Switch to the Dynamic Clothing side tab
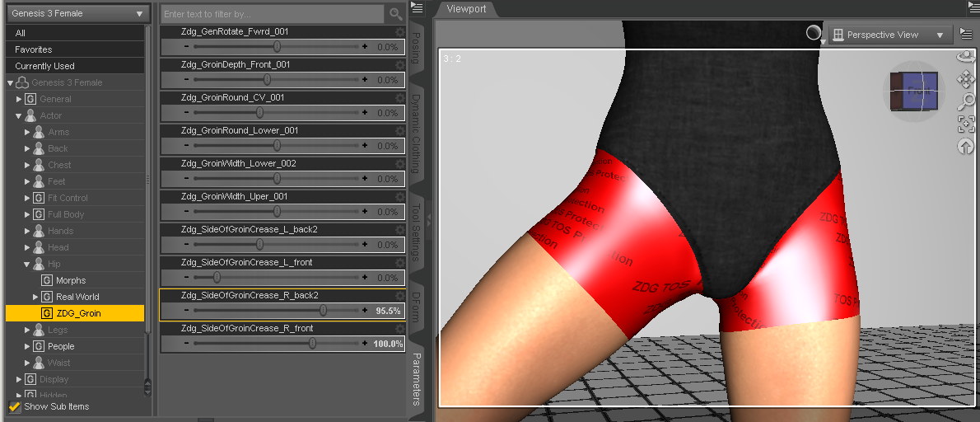This screenshot has height=422, width=980. (x=416, y=134)
